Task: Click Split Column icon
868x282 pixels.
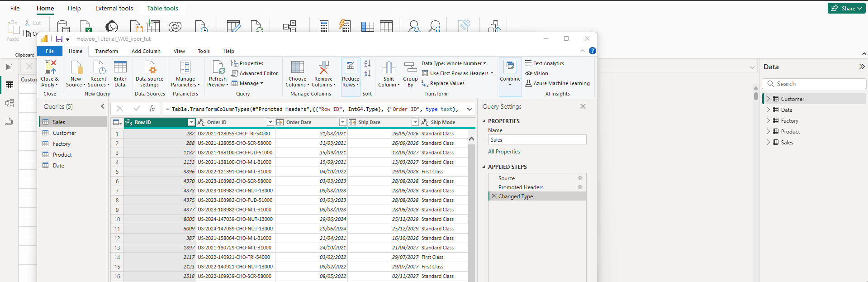Action: (389, 67)
